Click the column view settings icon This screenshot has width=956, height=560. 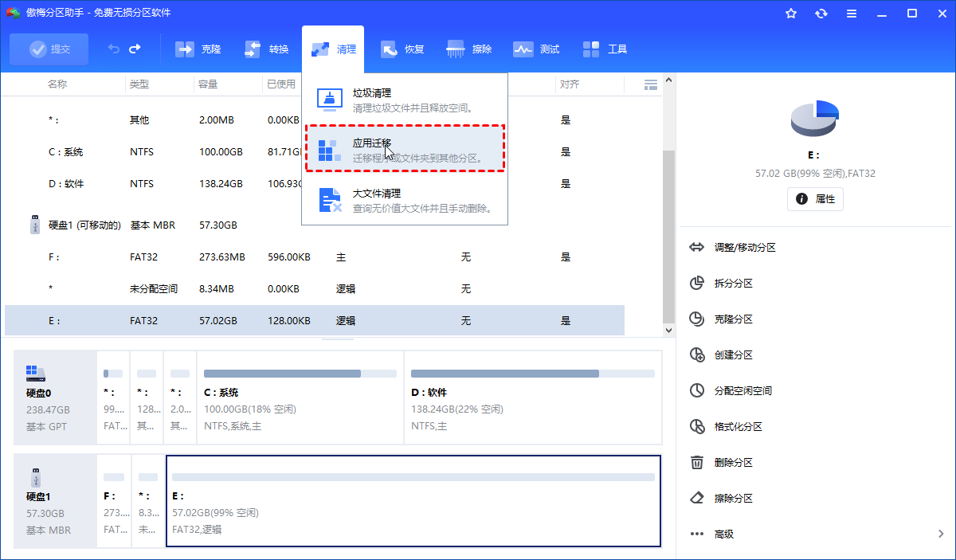click(x=650, y=84)
